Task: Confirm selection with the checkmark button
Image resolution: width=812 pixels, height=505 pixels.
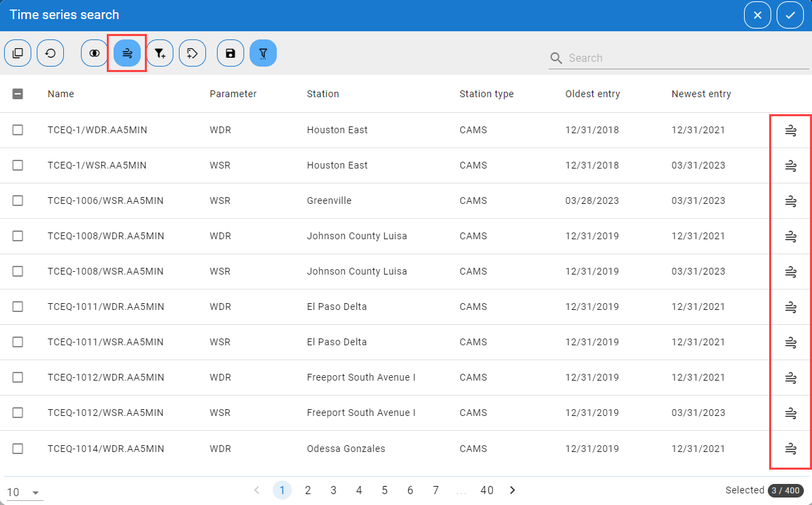Action: point(790,15)
